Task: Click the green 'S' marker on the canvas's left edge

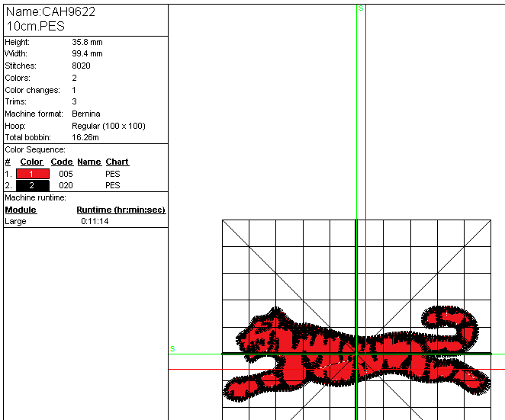Action: tap(172, 349)
